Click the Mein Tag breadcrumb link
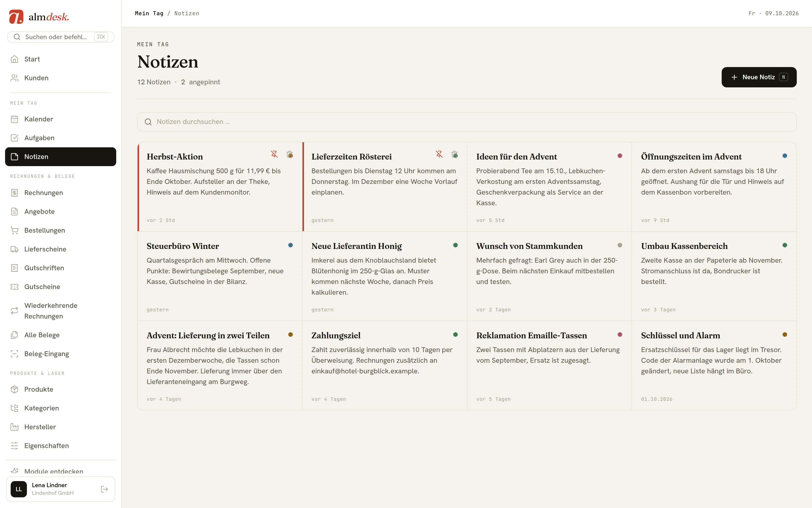812x508 pixels. (149, 13)
